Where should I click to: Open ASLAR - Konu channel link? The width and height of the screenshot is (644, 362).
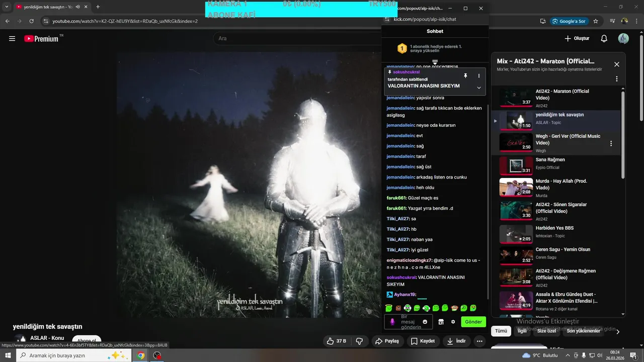pos(47,338)
